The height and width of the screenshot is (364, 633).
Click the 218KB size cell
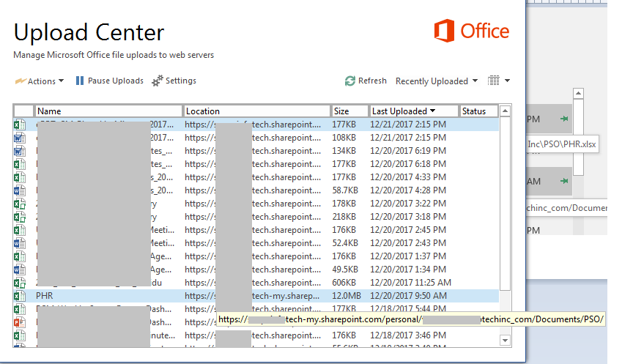tap(344, 217)
